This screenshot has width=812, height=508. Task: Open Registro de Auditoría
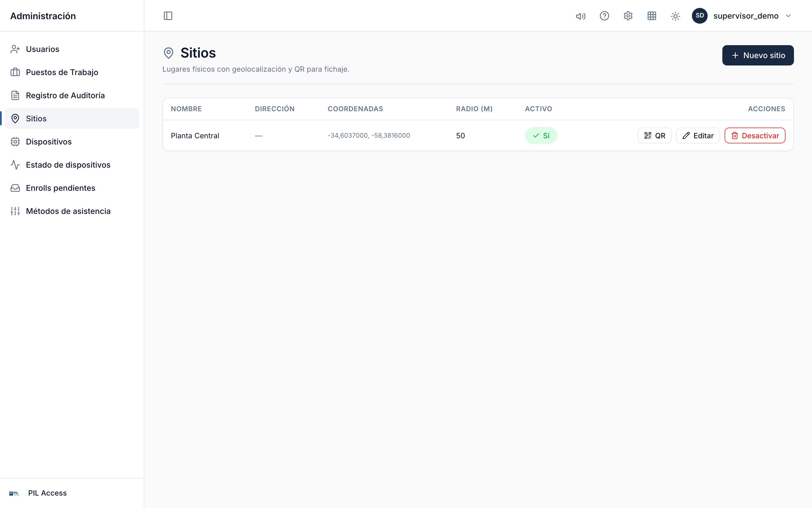click(72, 95)
